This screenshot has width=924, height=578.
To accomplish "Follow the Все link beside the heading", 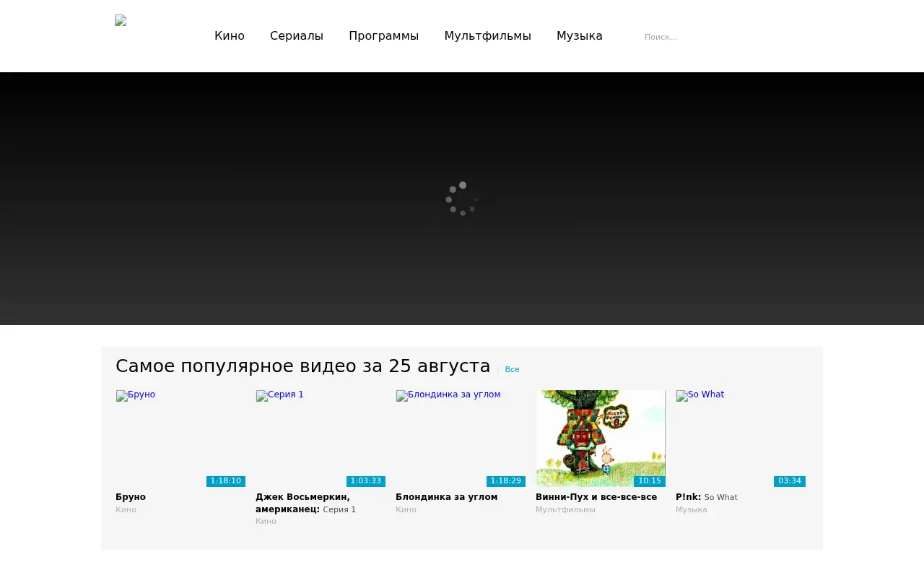I will click(512, 370).
